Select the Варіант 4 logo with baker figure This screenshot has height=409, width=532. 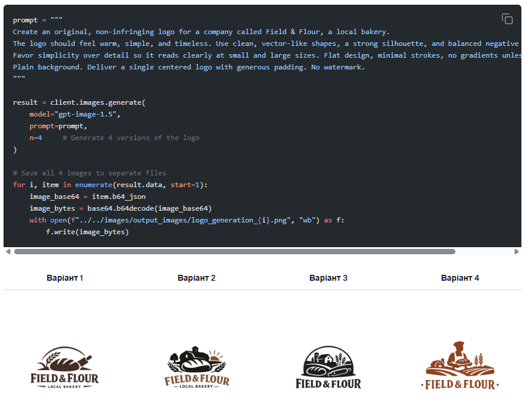pyautogui.click(x=460, y=365)
